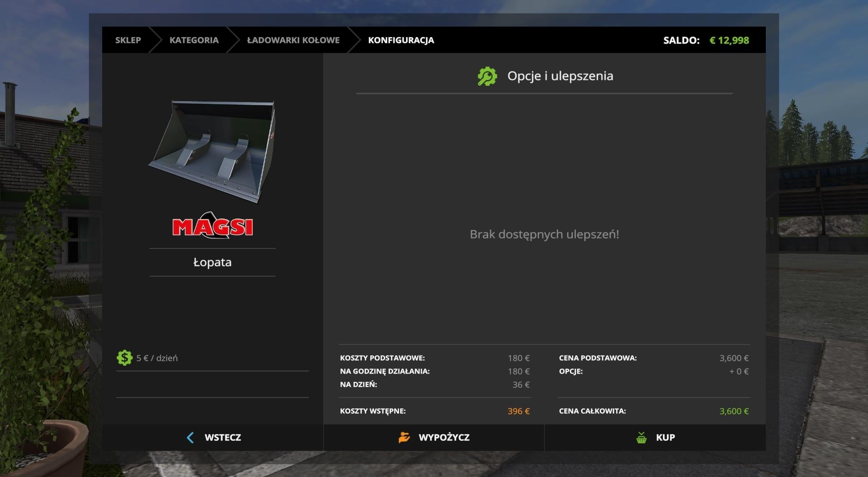The width and height of the screenshot is (868, 477).
Task: Click the orange hand rent icon
Action: tap(404, 437)
